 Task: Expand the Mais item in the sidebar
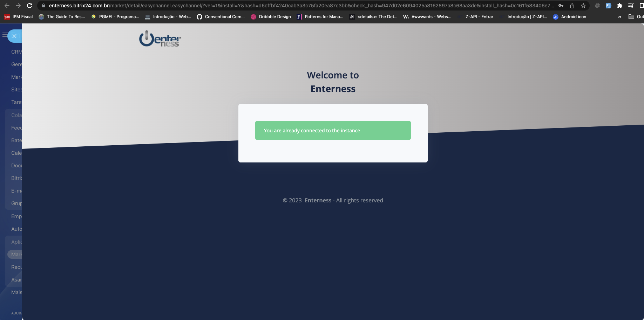16,292
